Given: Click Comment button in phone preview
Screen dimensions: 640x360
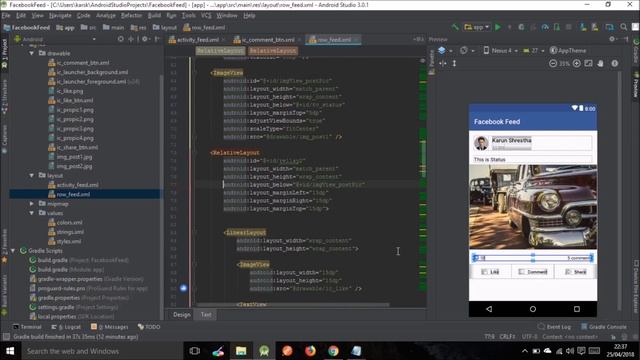Looking at the screenshot, I should (533, 271).
